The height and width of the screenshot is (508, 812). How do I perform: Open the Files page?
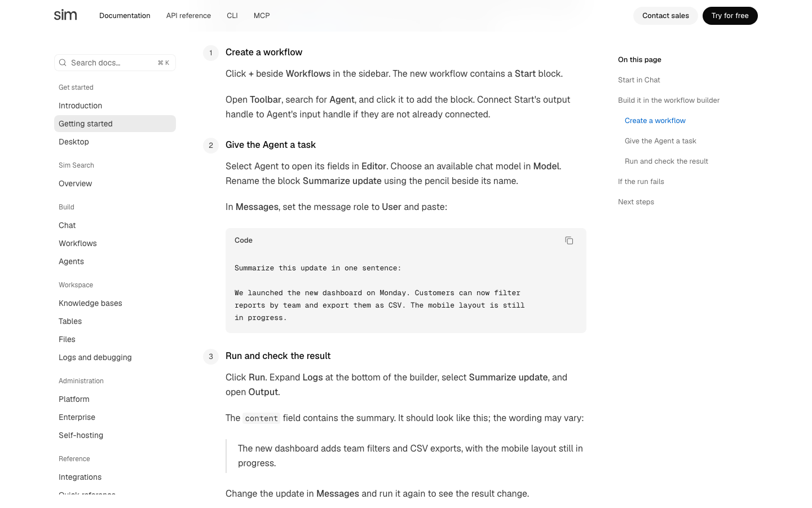click(x=115, y=339)
